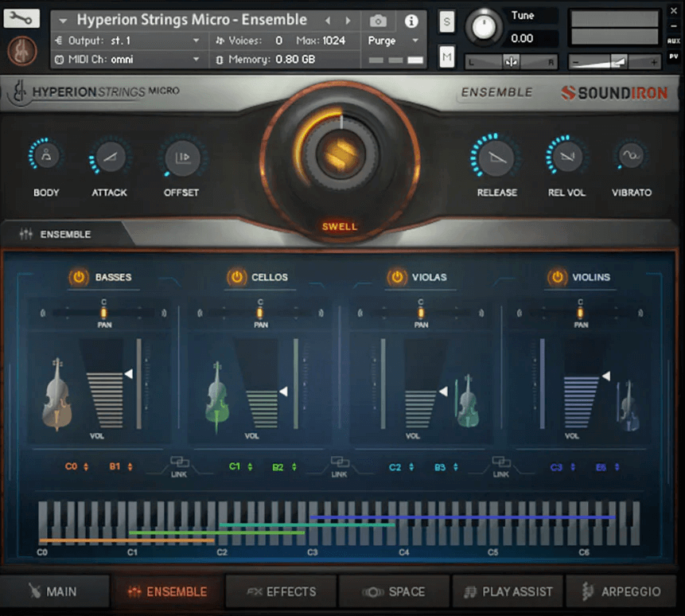Adjust Basses high note B1 stepper

pyautogui.click(x=130, y=466)
